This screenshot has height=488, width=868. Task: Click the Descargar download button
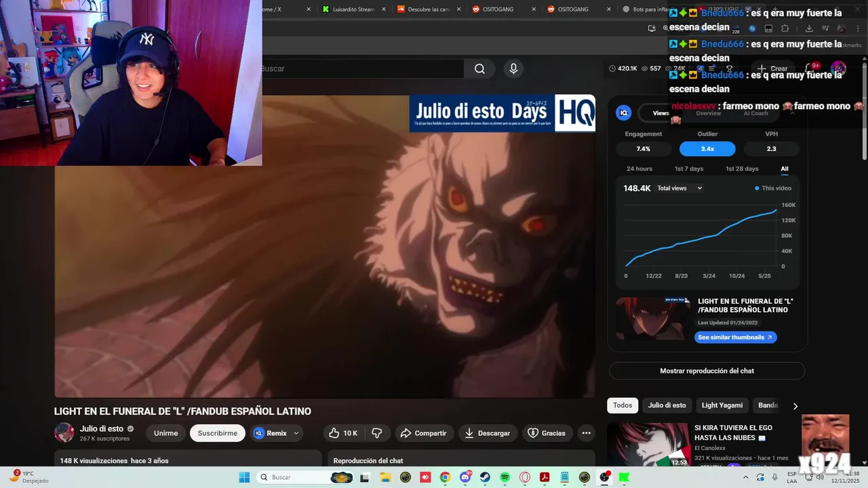(x=488, y=433)
